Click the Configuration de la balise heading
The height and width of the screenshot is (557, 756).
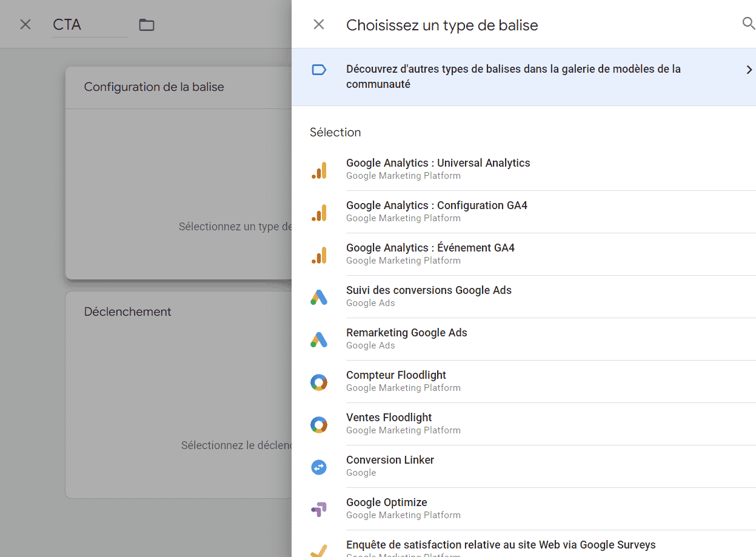coord(154,87)
